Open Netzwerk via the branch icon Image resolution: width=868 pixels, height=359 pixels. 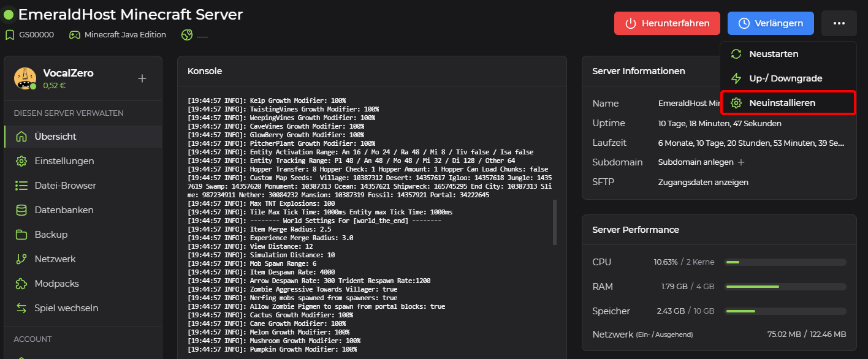(21, 259)
